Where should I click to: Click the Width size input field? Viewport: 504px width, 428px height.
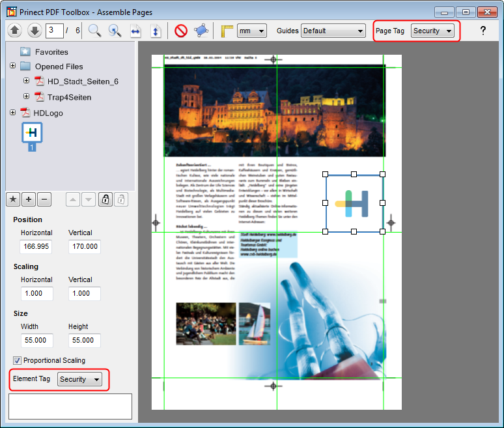pos(36,341)
